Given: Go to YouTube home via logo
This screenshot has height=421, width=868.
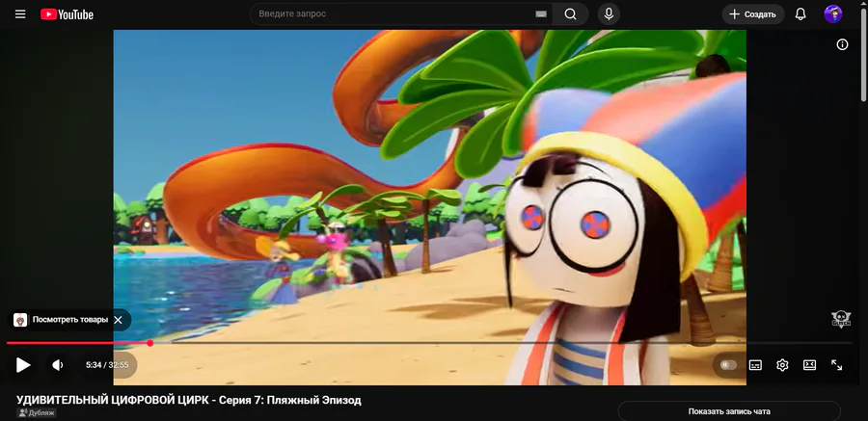Looking at the screenshot, I should (x=67, y=14).
